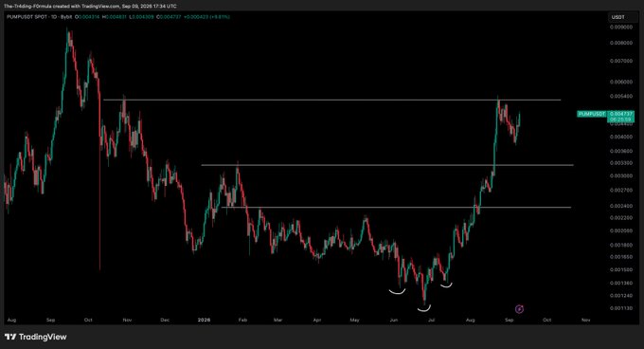Click the Mar label on time axis

pos(278,320)
